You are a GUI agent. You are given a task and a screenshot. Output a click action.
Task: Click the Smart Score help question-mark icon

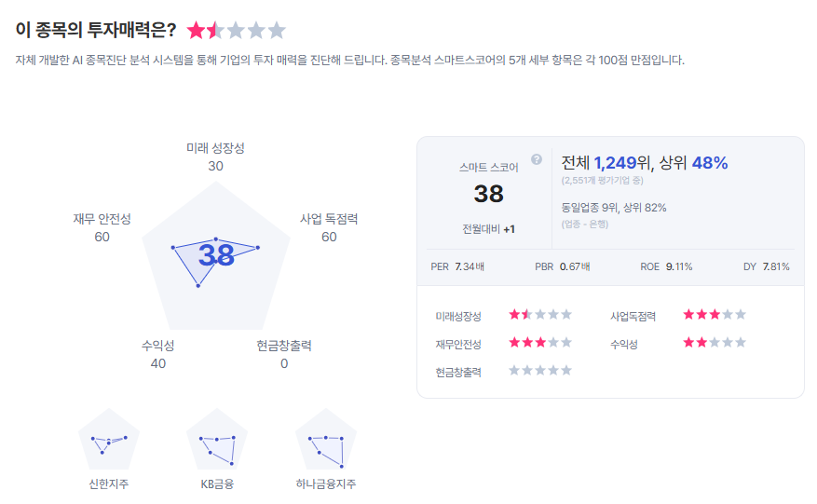(537, 159)
